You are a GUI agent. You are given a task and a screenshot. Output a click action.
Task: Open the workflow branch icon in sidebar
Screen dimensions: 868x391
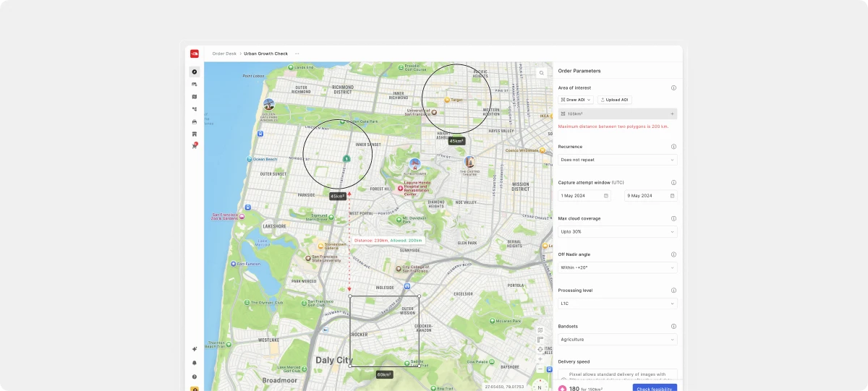(x=195, y=109)
